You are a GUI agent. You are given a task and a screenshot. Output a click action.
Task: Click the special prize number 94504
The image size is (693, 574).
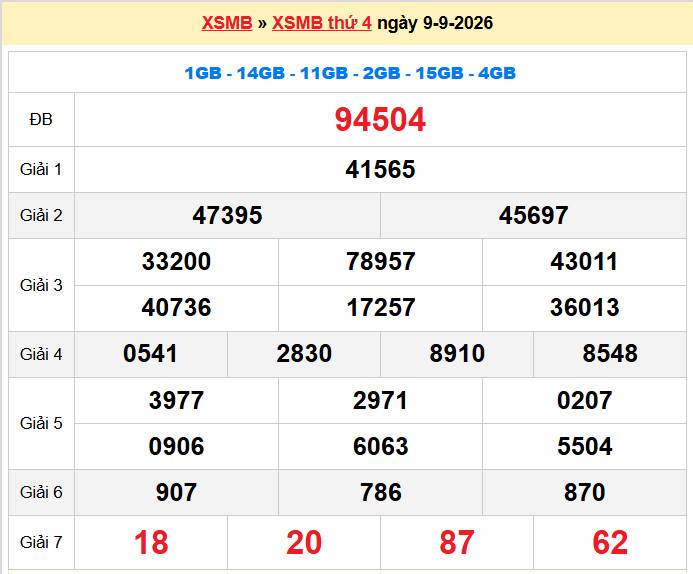click(x=380, y=120)
